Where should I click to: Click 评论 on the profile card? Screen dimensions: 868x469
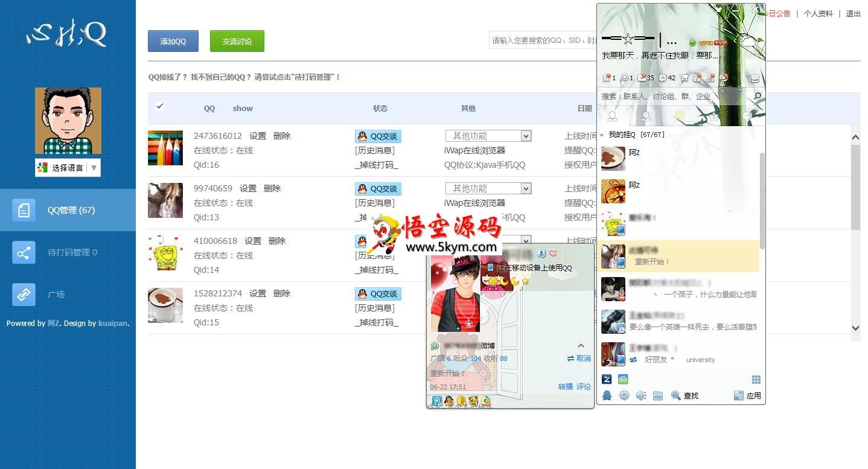tap(584, 386)
